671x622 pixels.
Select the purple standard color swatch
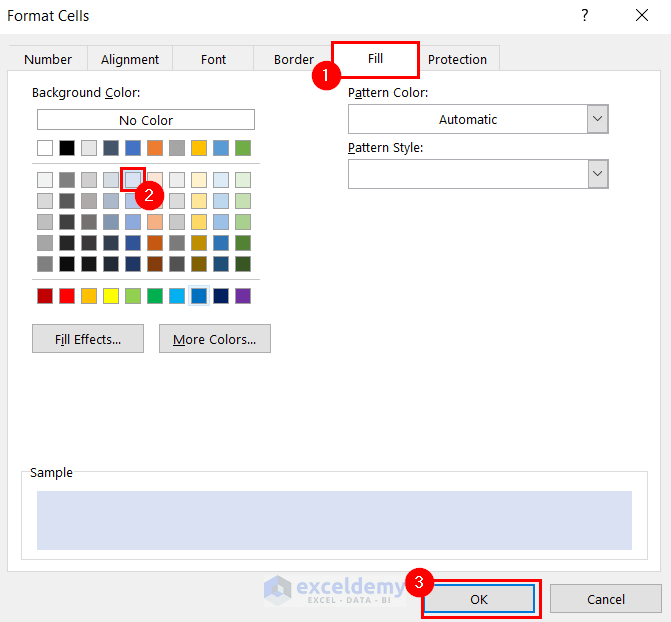[243, 296]
